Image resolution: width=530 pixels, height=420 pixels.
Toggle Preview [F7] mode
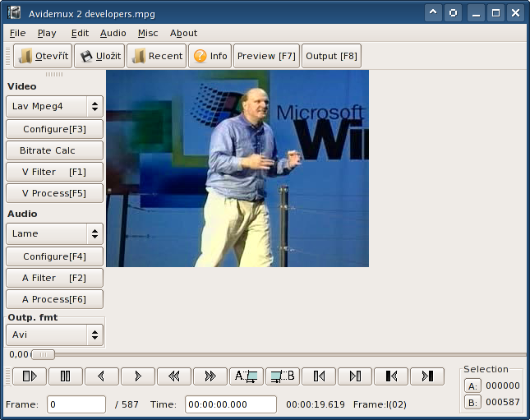pyautogui.click(x=266, y=56)
